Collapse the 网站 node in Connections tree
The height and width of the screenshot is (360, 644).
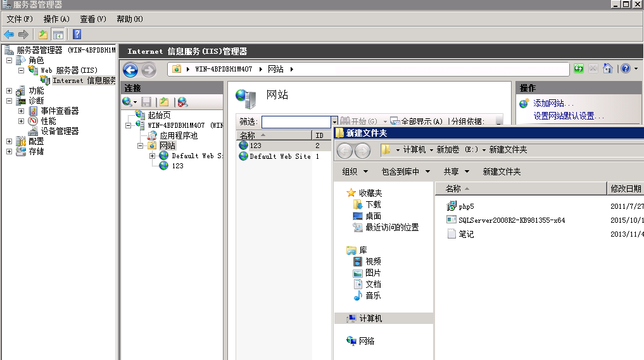(140, 146)
